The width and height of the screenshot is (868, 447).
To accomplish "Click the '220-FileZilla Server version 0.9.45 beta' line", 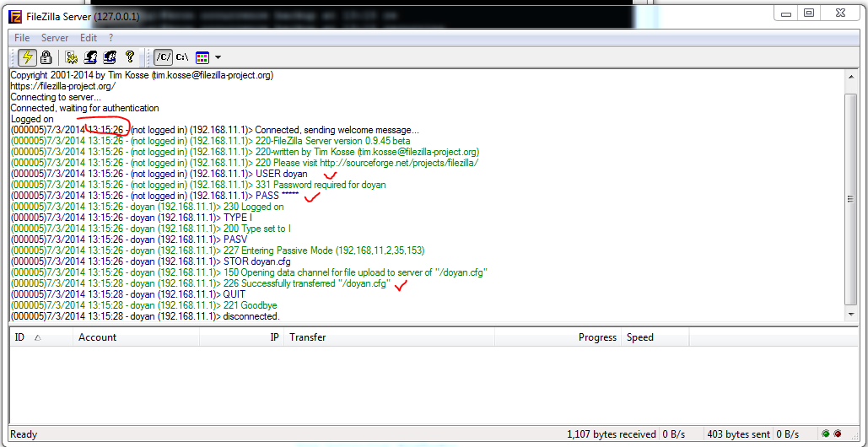I will [x=210, y=141].
